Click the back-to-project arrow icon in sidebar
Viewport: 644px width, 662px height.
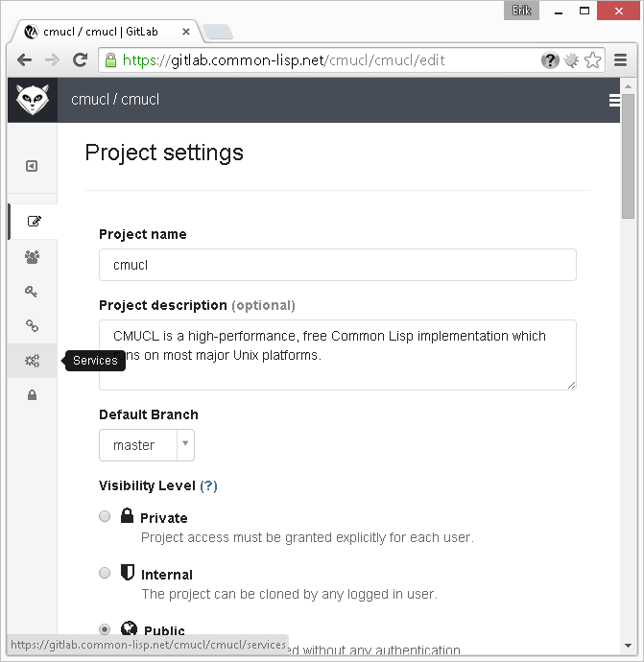(32, 166)
